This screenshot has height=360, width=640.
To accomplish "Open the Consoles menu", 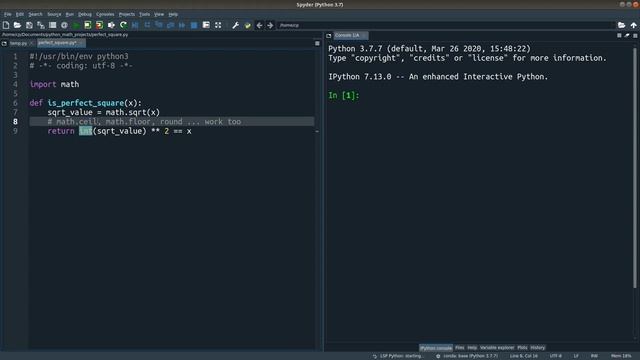I will (x=105, y=14).
